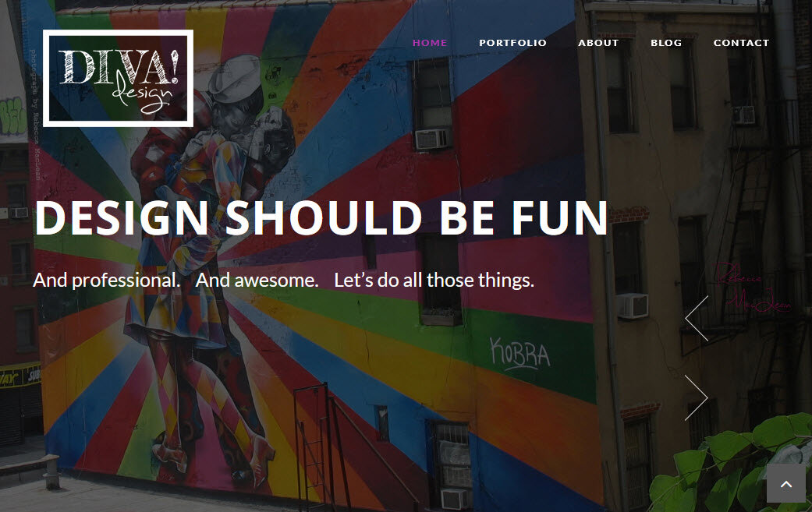Screen dimensions: 812x512
Task: Open the CONTACT page
Action: pyautogui.click(x=741, y=43)
